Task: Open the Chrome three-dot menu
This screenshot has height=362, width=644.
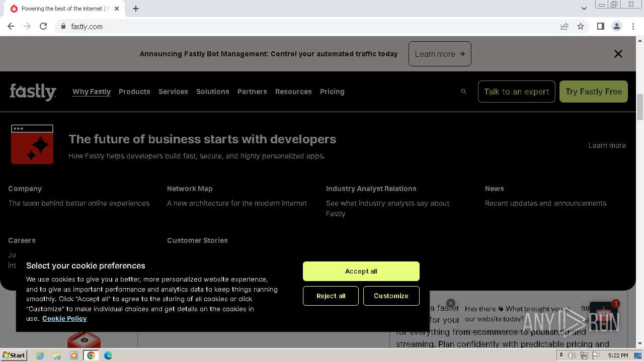Action: 633,26
